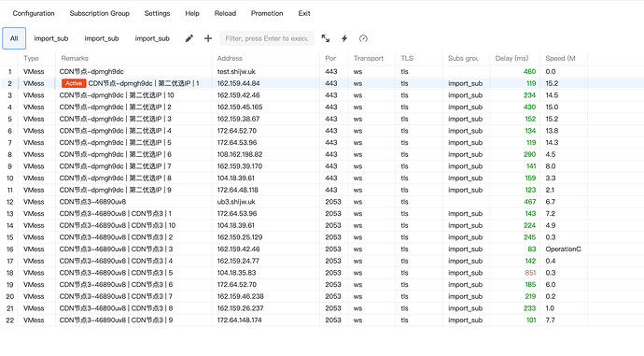Sort by the Type column header

36,58
